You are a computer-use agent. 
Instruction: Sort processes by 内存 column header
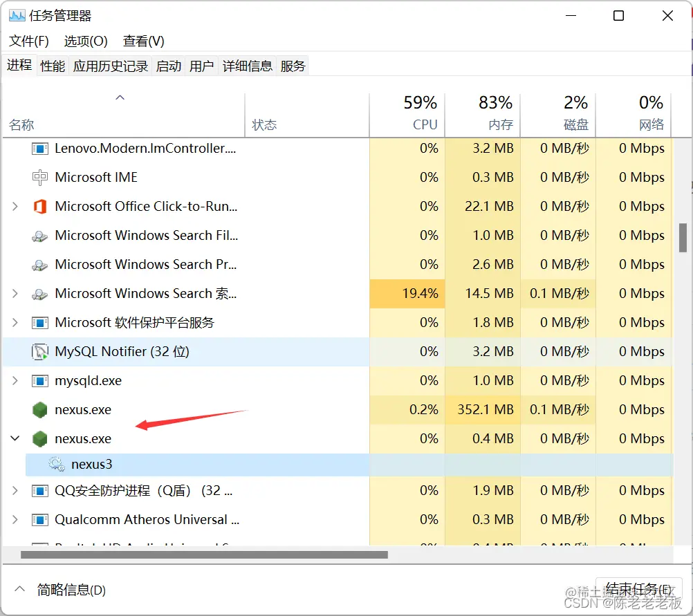(x=483, y=115)
